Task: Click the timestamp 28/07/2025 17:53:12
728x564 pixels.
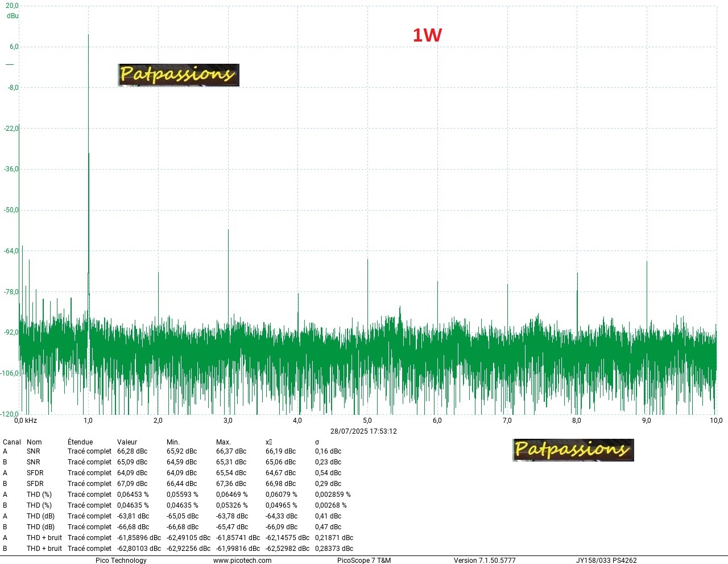Action: coord(363,431)
